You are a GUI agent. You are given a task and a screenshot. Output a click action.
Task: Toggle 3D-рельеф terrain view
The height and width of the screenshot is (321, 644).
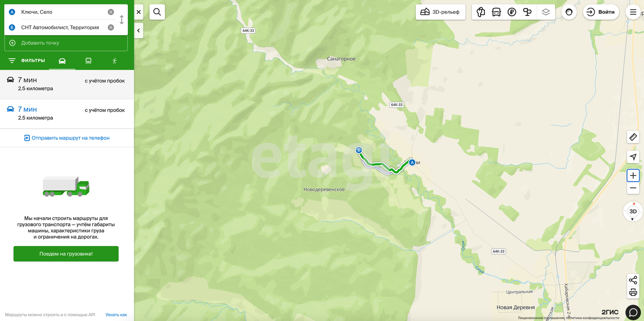(440, 12)
